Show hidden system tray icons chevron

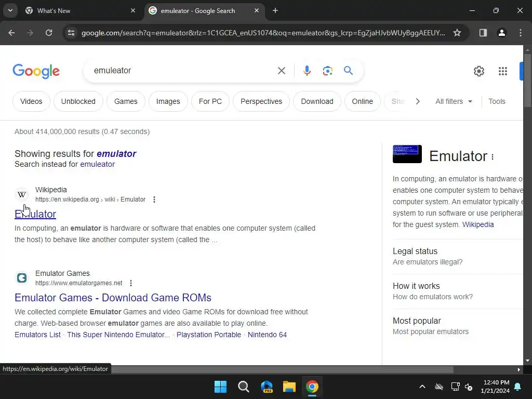422,387
